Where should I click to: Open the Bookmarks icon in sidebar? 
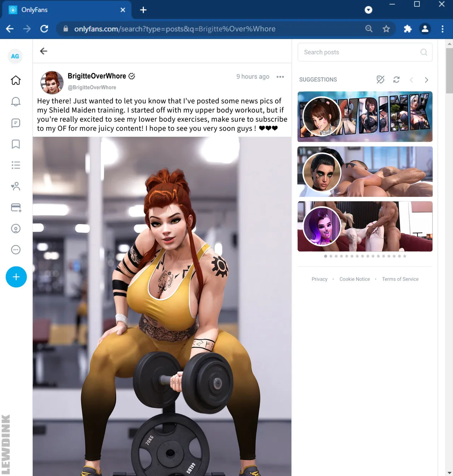16,144
